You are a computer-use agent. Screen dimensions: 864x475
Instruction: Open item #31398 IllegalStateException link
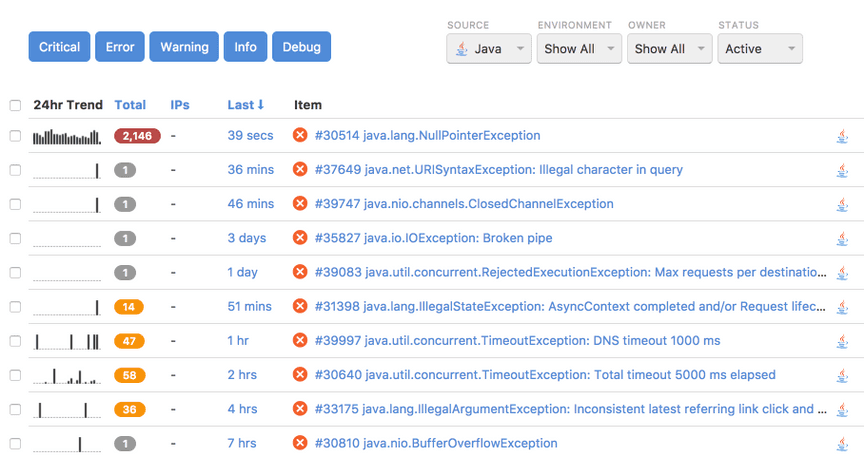click(570, 306)
